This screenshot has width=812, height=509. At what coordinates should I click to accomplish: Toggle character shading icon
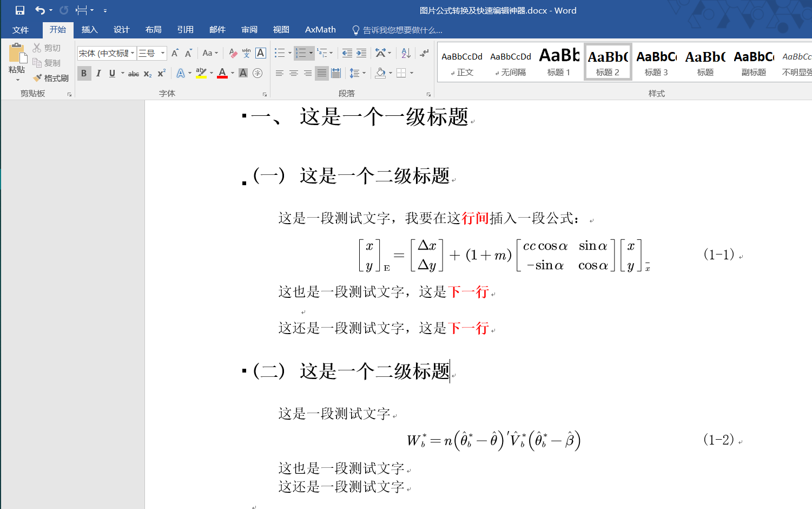pyautogui.click(x=243, y=73)
